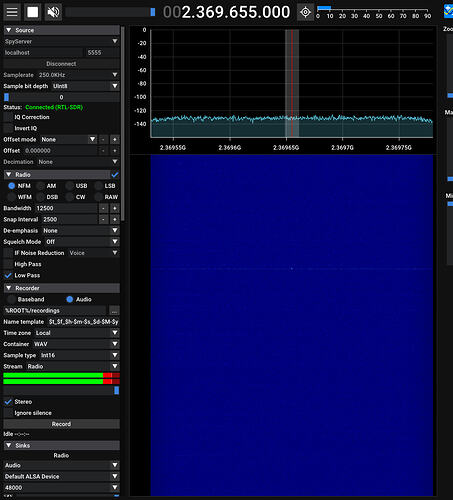
Task: Edit the 5555 port field
Action: pyautogui.click(x=102, y=53)
